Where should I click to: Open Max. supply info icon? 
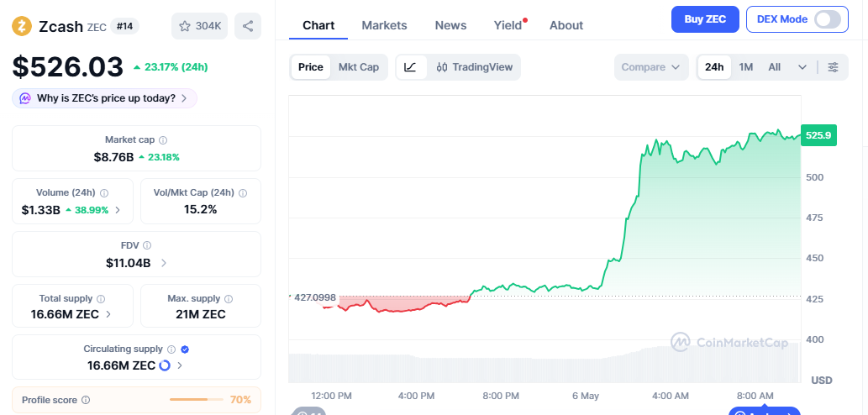[x=229, y=299]
